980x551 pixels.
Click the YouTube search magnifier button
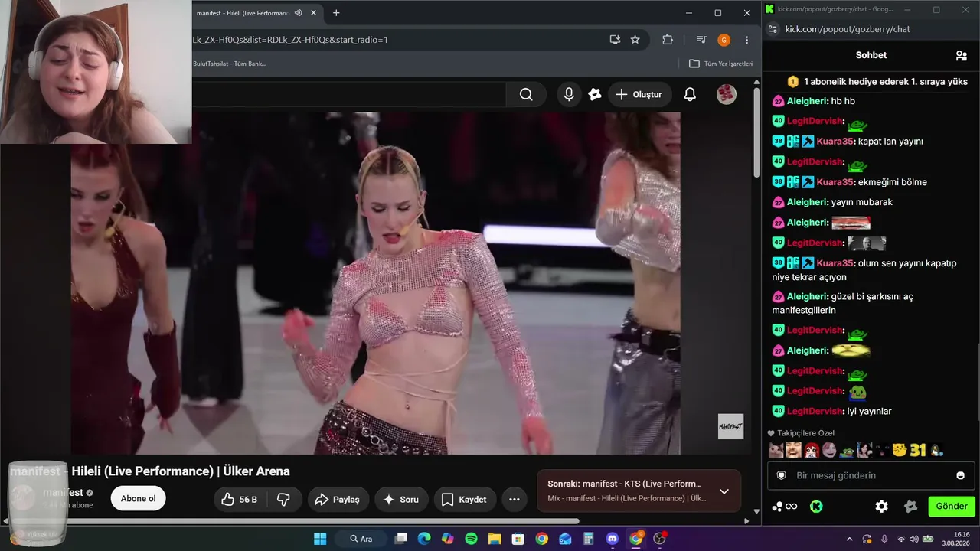[526, 94]
